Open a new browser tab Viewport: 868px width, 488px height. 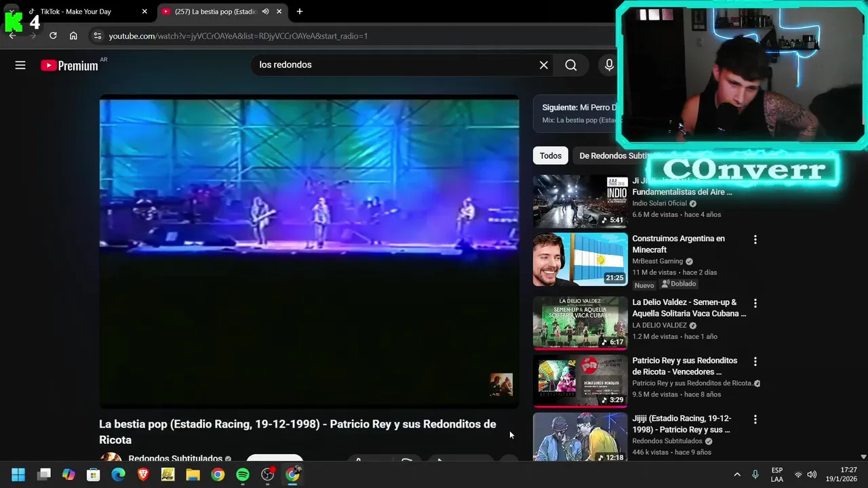coord(300,12)
